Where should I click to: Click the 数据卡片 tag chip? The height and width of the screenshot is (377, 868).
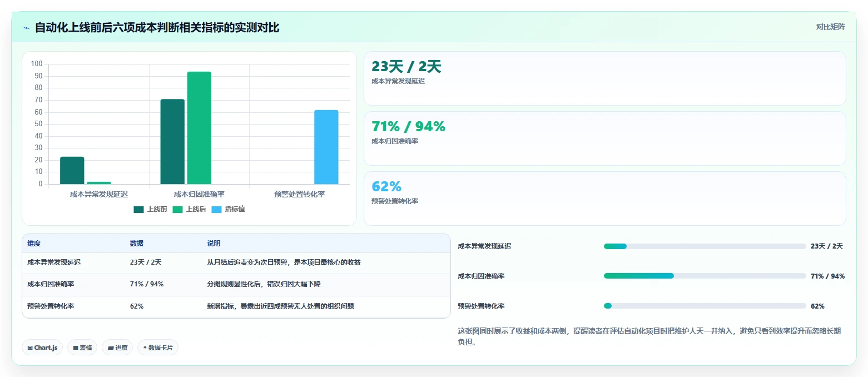(x=158, y=348)
